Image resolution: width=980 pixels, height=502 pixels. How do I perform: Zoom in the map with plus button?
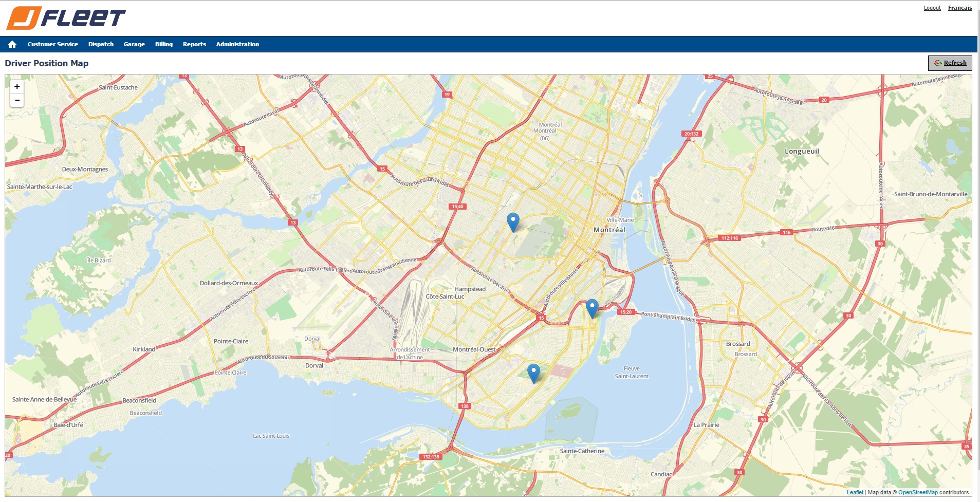pos(17,86)
